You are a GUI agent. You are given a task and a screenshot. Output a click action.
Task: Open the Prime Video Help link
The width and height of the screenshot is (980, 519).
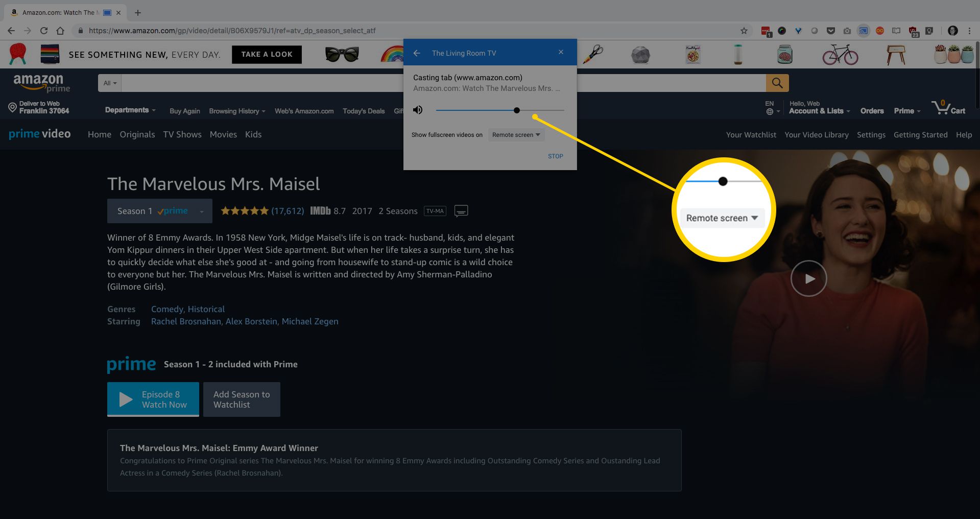[964, 135]
